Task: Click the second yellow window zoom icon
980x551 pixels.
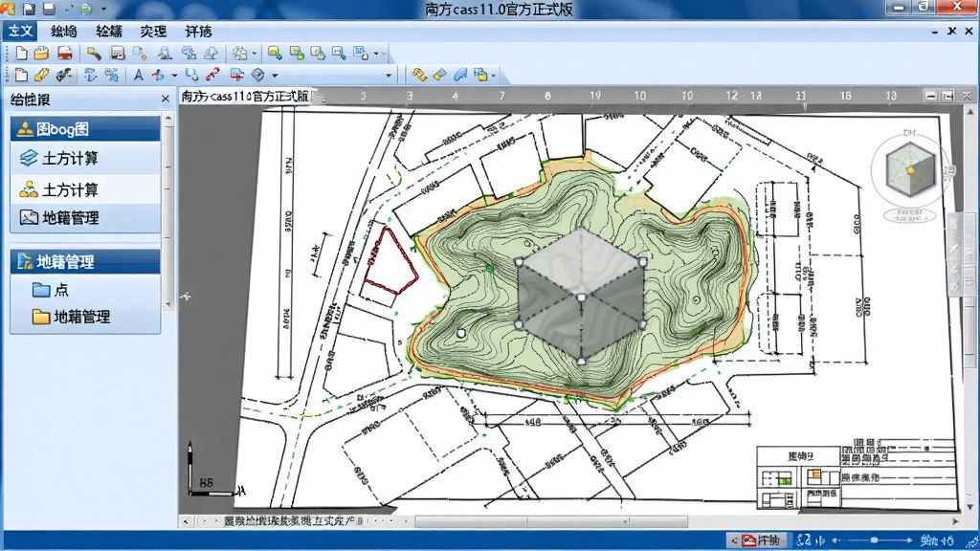Action: (297, 54)
